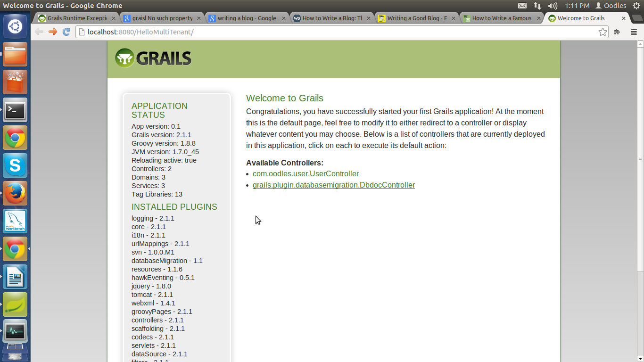This screenshot has height=362, width=644.
Task: Launch Spring Tool Suite green leaf icon
Action: click(x=15, y=304)
